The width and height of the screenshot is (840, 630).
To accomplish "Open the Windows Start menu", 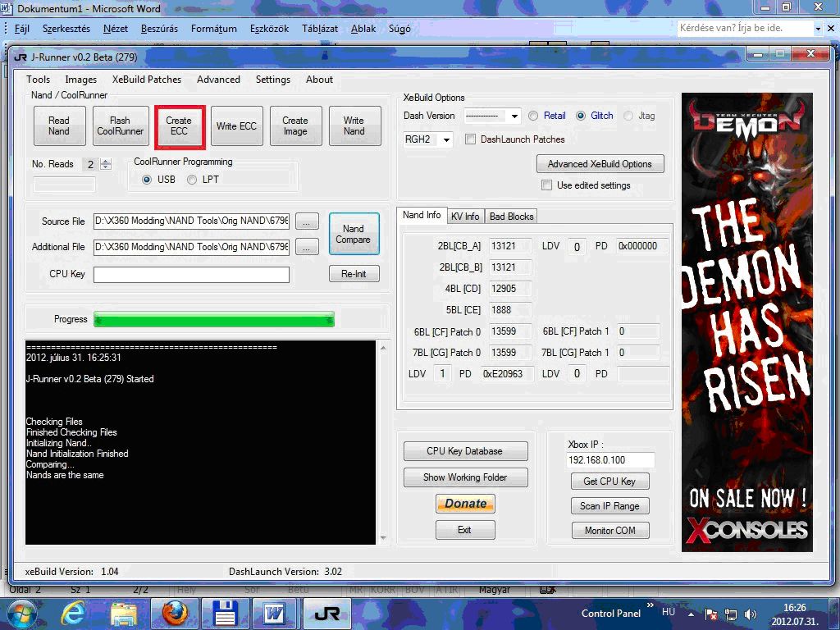I will 22,613.
